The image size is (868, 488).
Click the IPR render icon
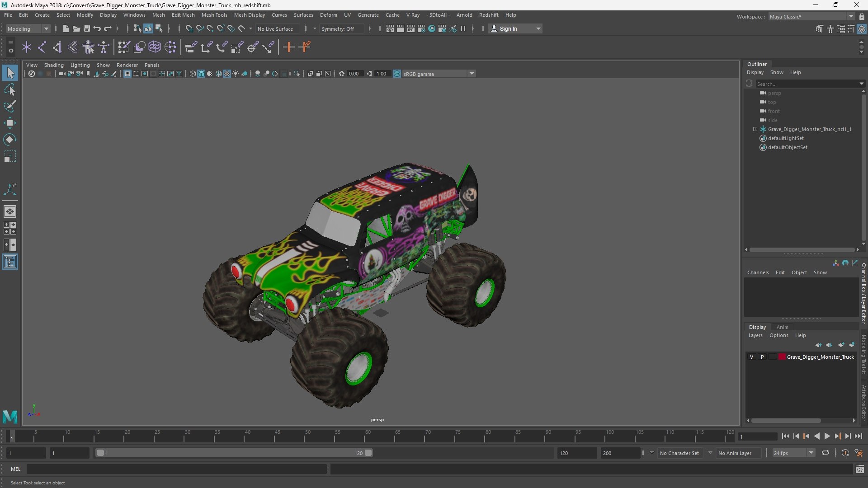tap(410, 28)
